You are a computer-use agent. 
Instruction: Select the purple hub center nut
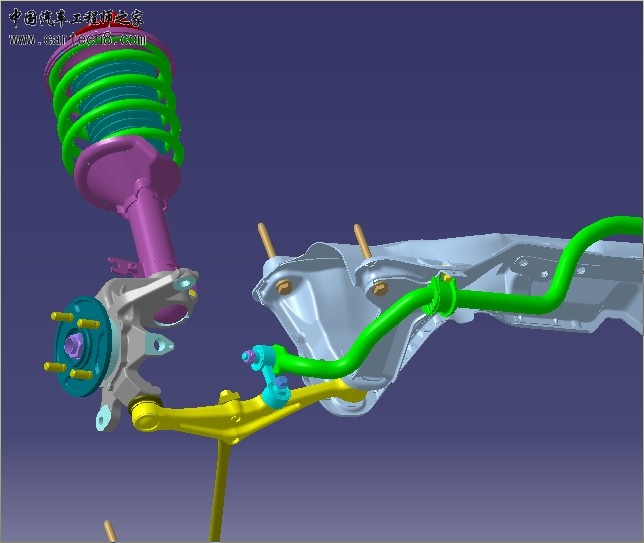[72, 346]
